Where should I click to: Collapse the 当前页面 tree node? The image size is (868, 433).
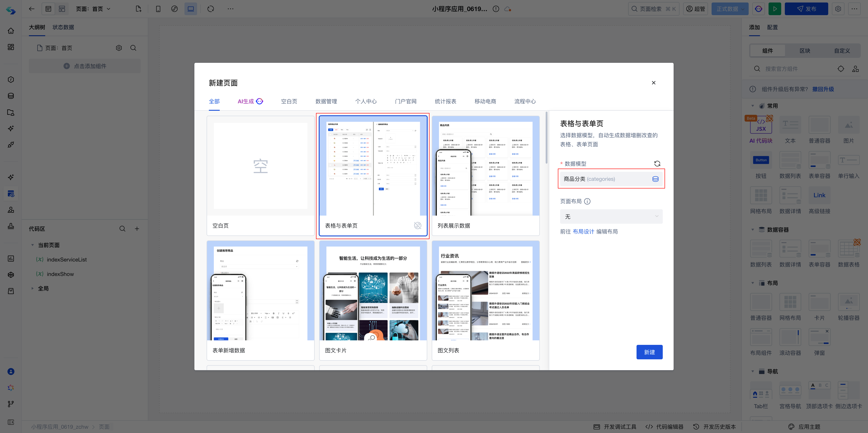[x=33, y=245]
